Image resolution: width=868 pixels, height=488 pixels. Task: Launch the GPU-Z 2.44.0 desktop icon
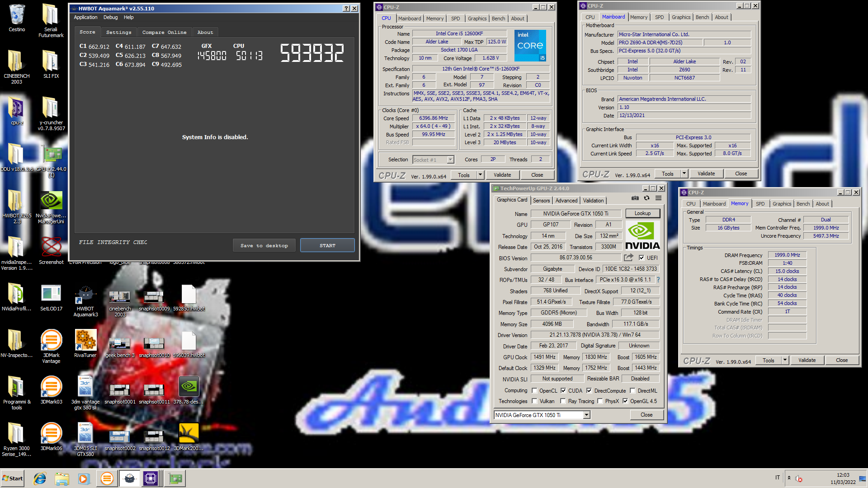[51, 161]
